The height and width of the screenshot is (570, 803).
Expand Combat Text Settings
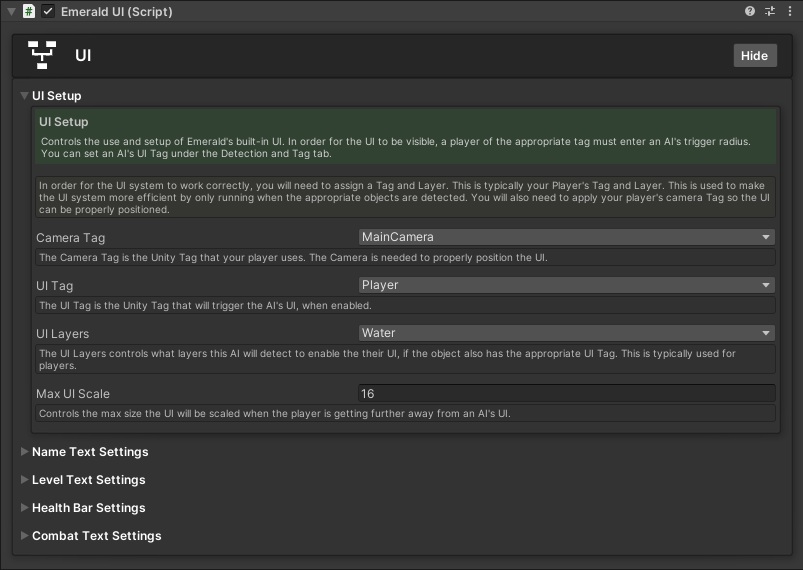point(96,536)
